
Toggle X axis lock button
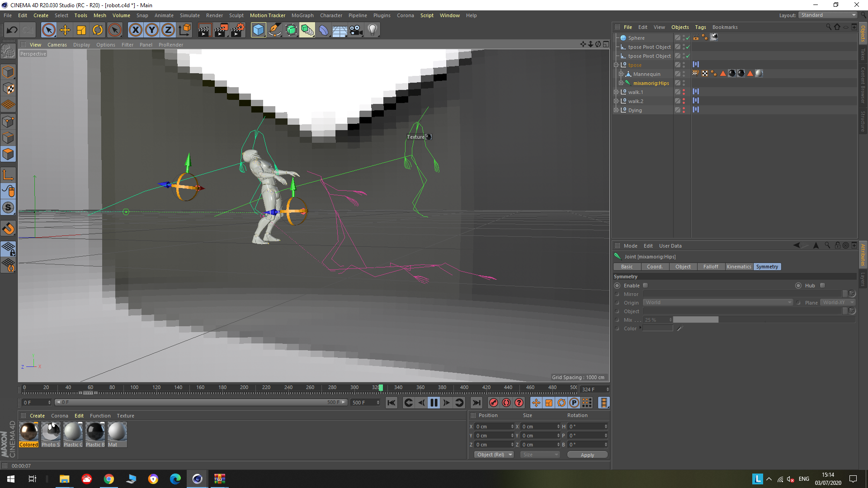point(135,30)
